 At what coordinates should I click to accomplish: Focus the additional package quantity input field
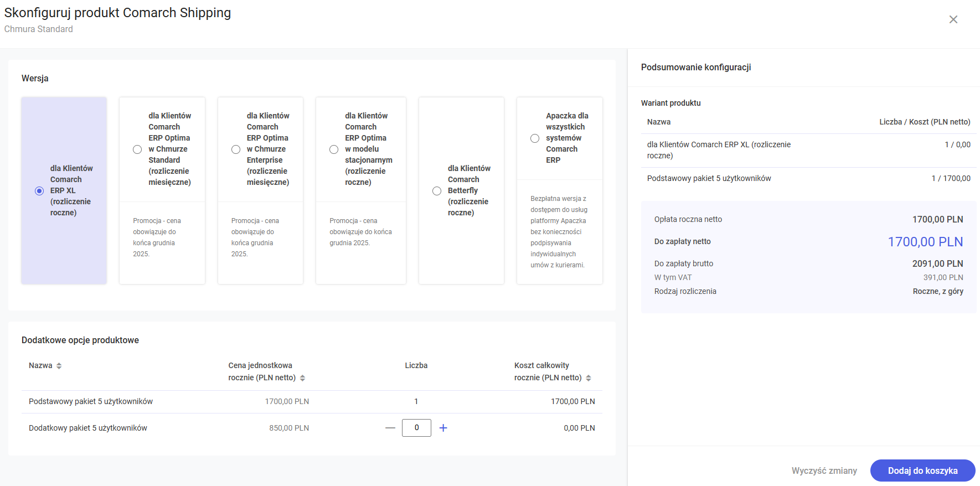pos(416,428)
